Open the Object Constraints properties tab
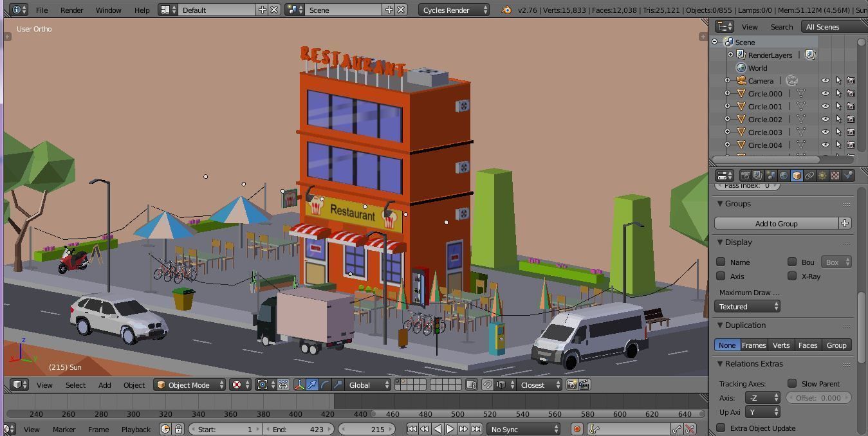868x436 pixels. pos(809,176)
